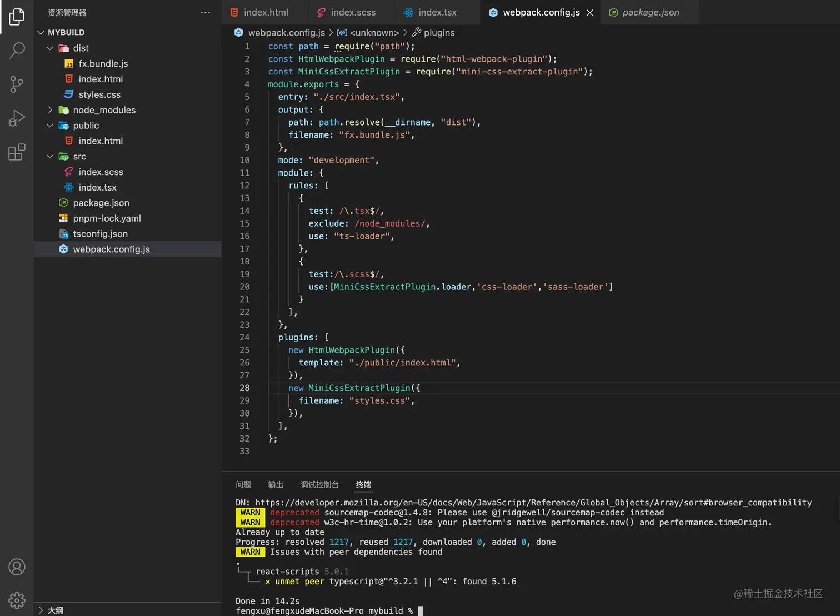Click "development" mode value on line 10
840x616 pixels.
tap(341, 160)
